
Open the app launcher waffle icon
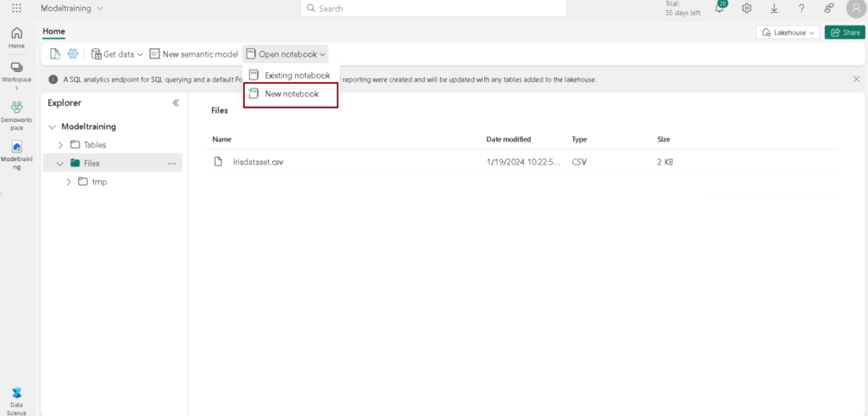click(x=17, y=8)
